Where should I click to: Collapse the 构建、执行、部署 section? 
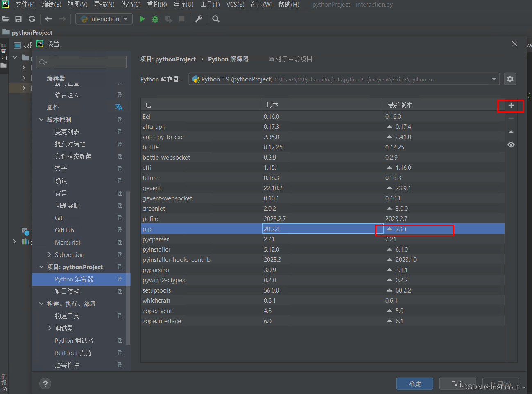tap(41, 304)
